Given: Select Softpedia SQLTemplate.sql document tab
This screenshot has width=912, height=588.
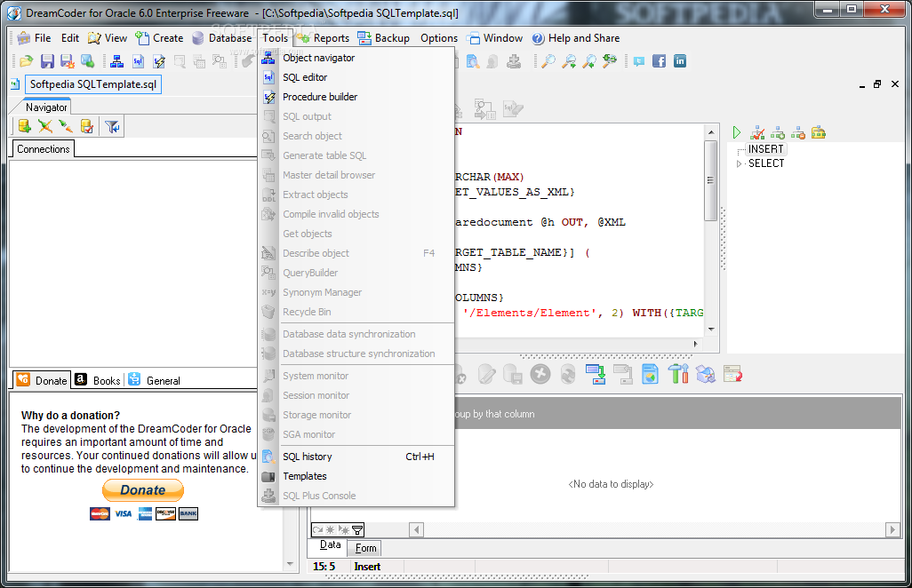Looking at the screenshot, I should pos(93,84).
